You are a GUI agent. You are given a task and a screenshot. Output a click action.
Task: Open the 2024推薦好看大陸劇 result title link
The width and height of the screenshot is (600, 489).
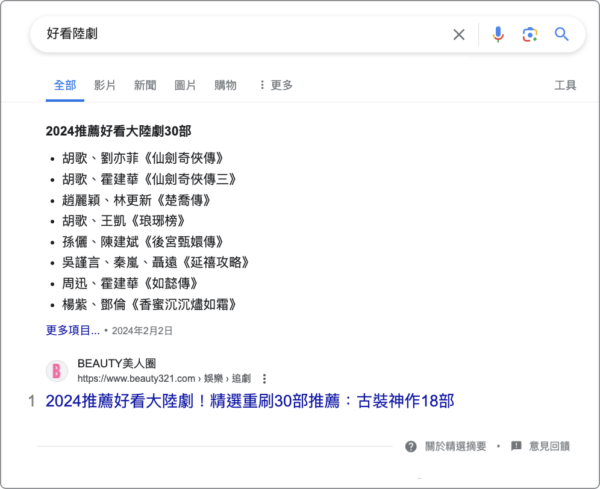click(x=250, y=401)
